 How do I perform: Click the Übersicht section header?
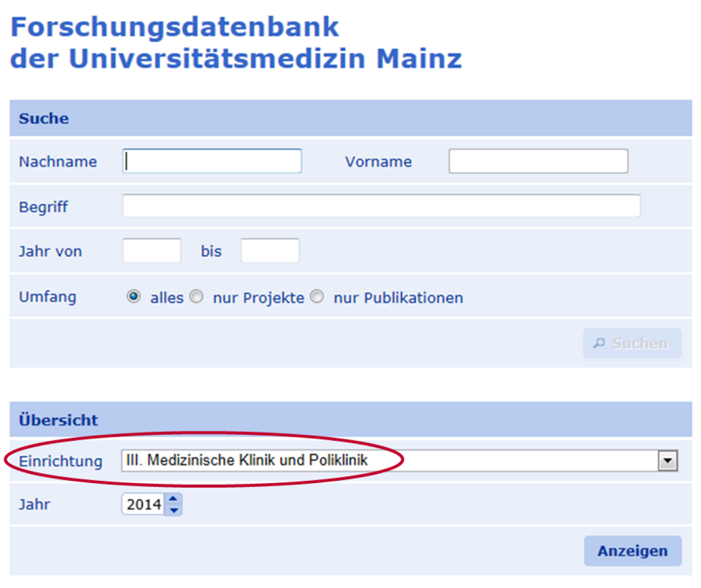351,419
